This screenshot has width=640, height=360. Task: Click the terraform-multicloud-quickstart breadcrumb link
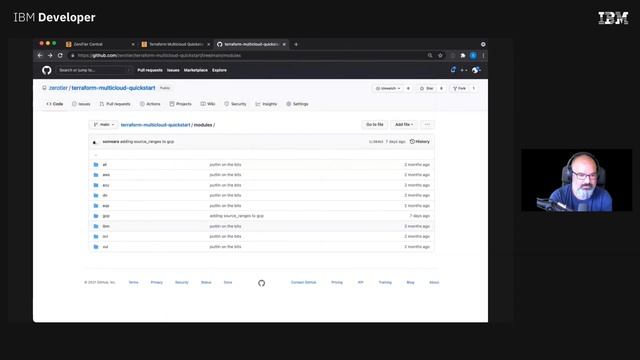(x=156, y=125)
